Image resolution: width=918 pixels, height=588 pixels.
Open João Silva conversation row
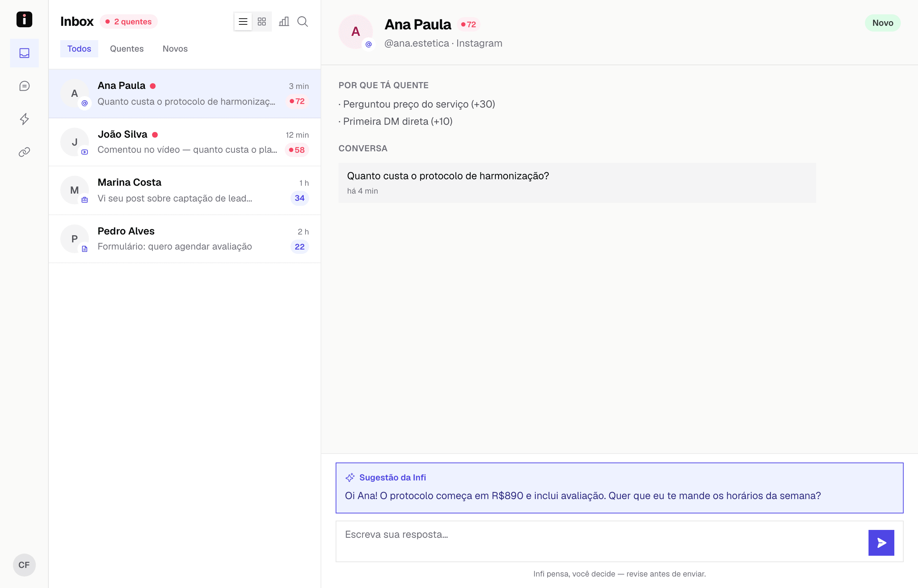tap(184, 142)
